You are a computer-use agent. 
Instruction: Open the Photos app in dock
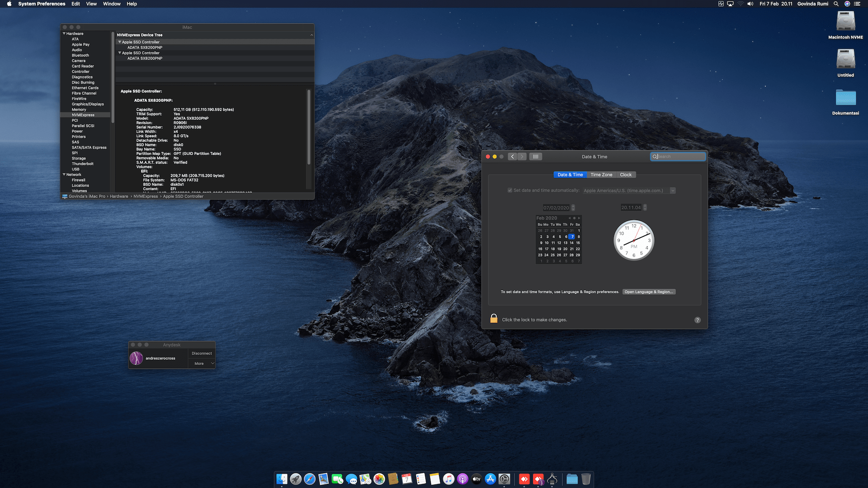point(379,479)
